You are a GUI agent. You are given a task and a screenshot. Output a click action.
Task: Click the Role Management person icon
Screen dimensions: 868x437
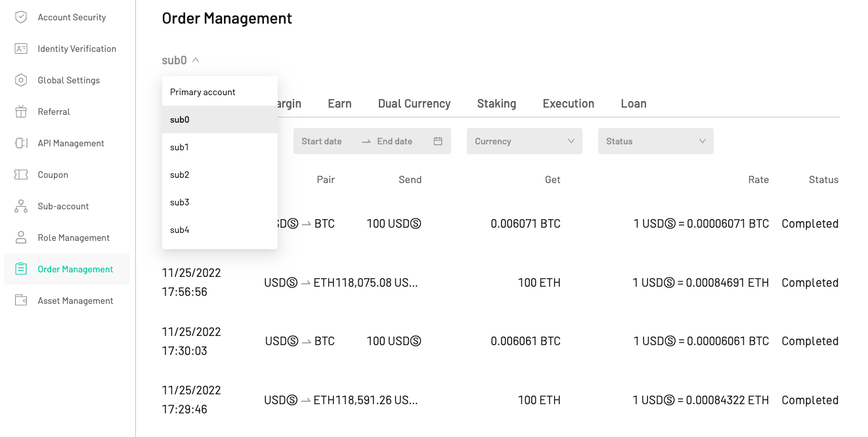click(21, 238)
